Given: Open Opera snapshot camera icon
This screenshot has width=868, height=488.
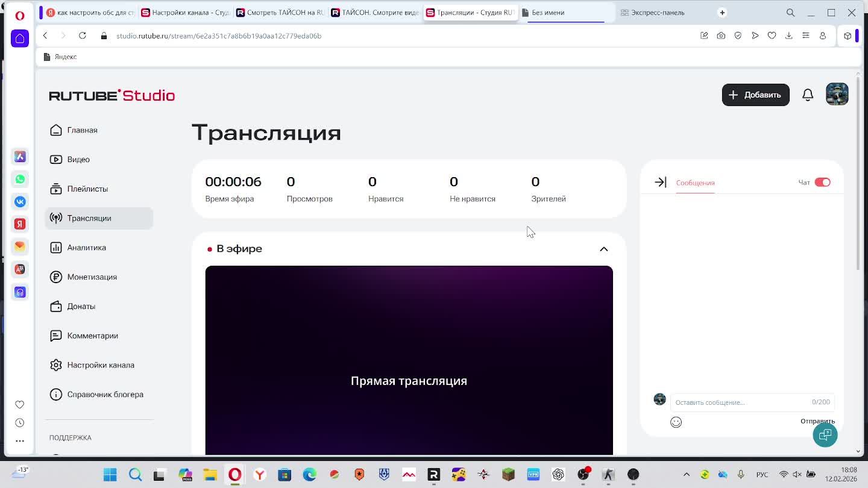Looking at the screenshot, I should [721, 36].
